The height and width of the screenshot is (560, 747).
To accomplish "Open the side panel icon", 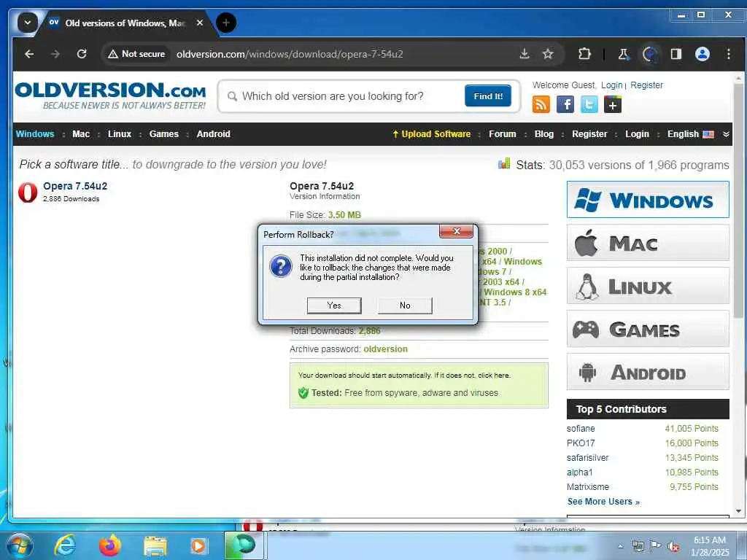I will click(676, 54).
